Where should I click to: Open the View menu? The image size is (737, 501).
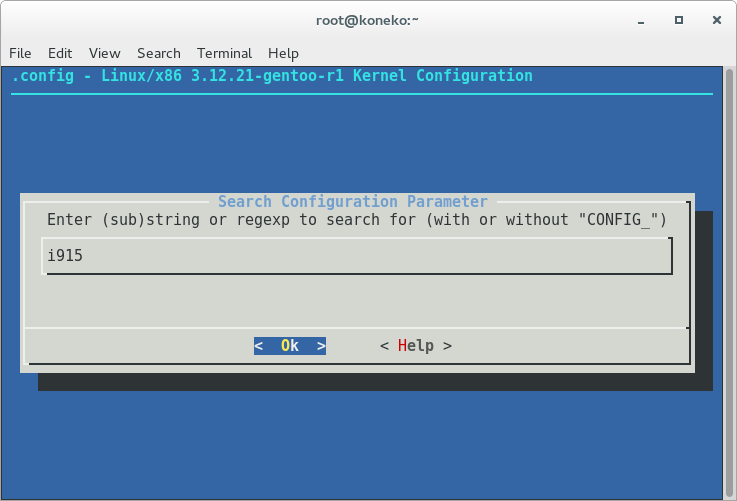[105, 53]
